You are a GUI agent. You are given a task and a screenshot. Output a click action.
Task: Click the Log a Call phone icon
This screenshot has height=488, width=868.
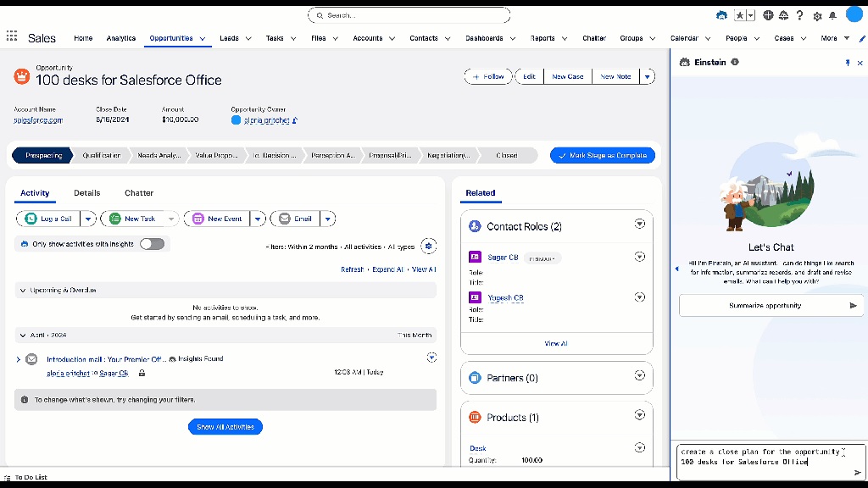coord(31,219)
